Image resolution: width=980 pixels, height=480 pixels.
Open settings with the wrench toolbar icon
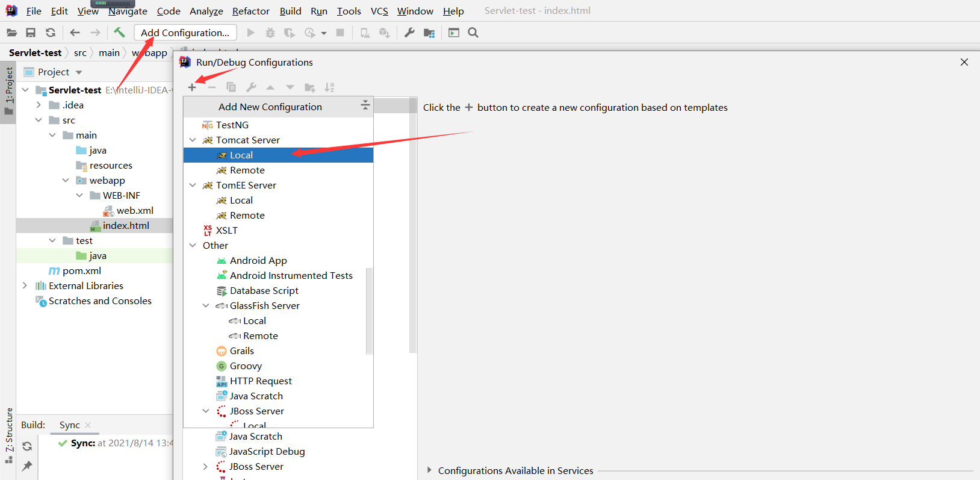pyautogui.click(x=409, y=33)
